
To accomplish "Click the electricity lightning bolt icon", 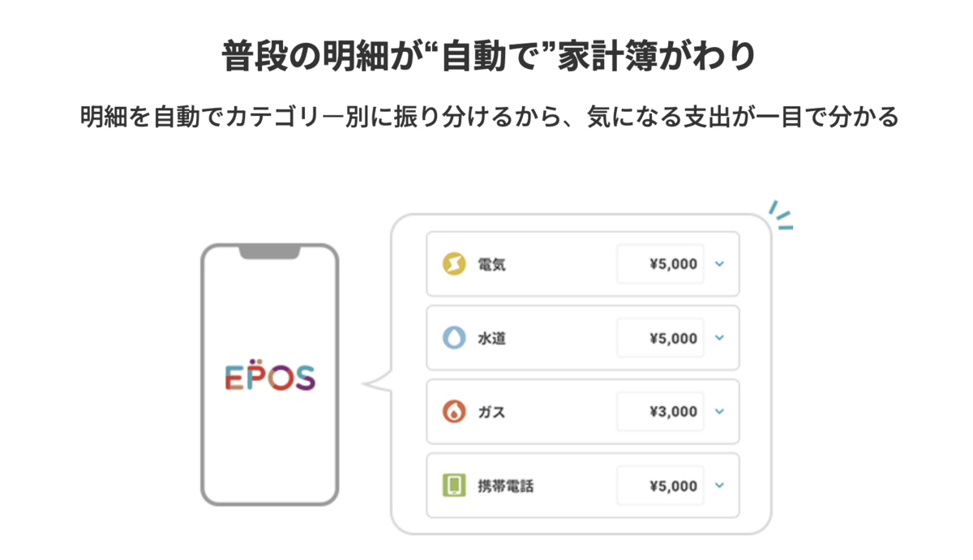I will pos(454,264).
